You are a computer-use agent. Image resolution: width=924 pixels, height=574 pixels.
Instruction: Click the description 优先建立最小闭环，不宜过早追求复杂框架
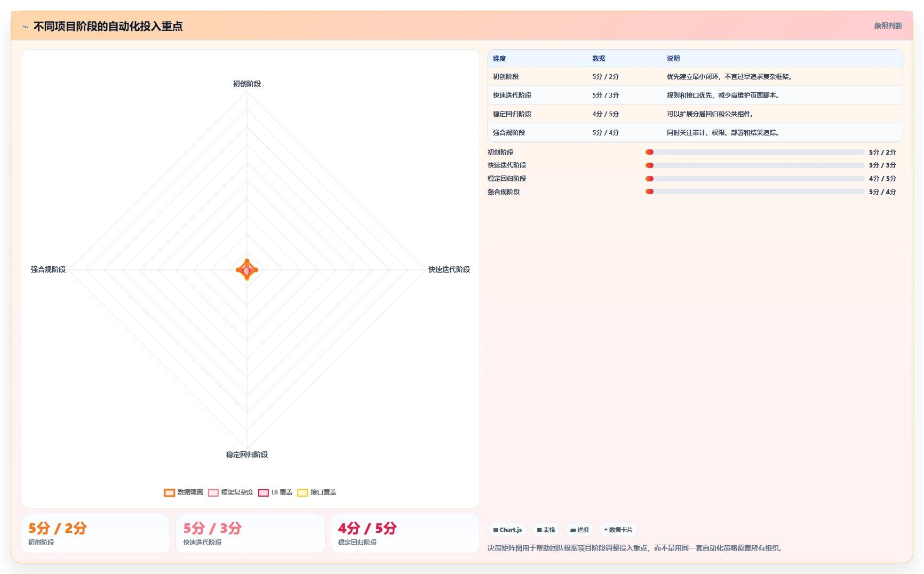pyautogui.click(x=730, y=77)
